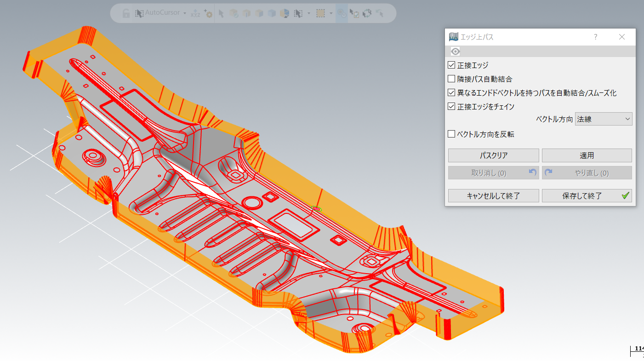Click the plain arrow select icon
The height and width of the screenshot is (361, 644).
pos(221,13)
